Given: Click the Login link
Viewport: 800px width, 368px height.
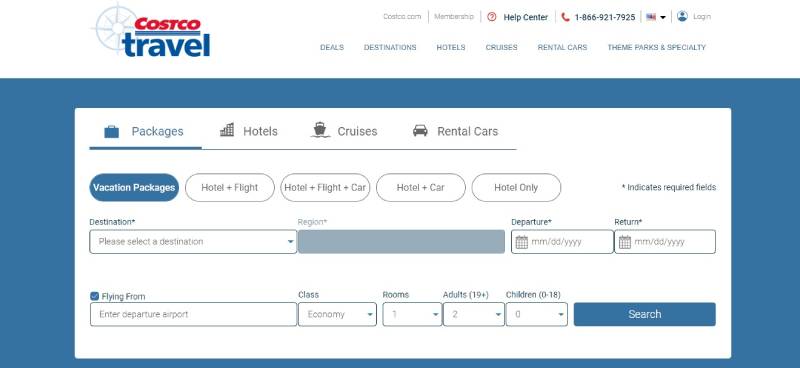Looking at the screenshot, I should pos(702,17).
